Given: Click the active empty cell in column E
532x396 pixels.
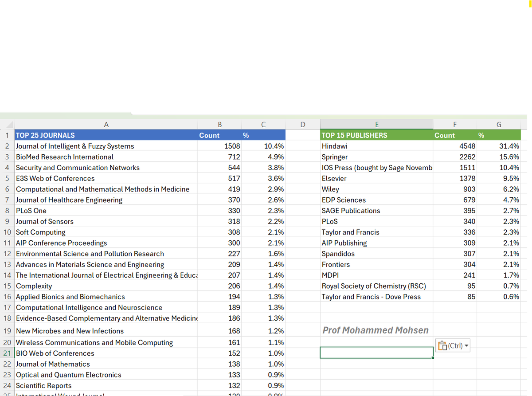Looking at the screenshot, I should point(376,352).
